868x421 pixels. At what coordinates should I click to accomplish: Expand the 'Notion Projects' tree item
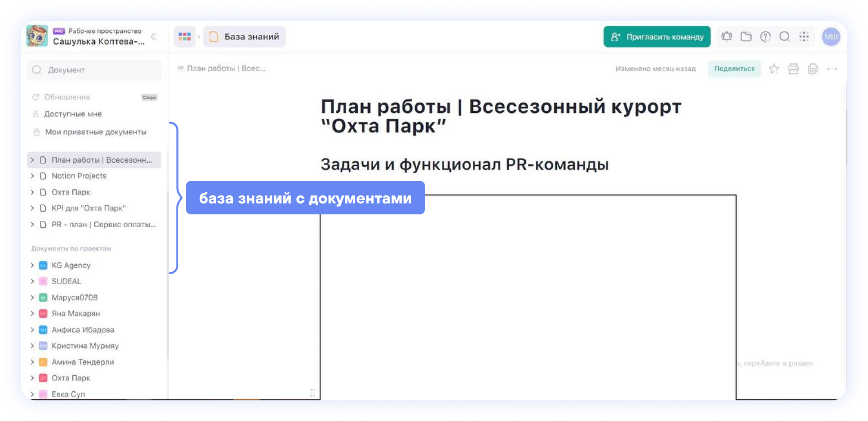(32, 176)
